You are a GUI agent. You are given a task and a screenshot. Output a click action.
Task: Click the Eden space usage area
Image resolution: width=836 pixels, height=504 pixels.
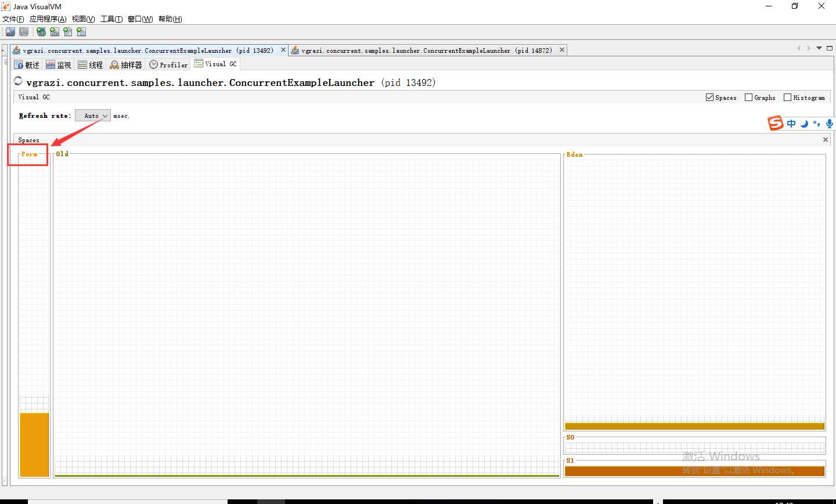694,294
